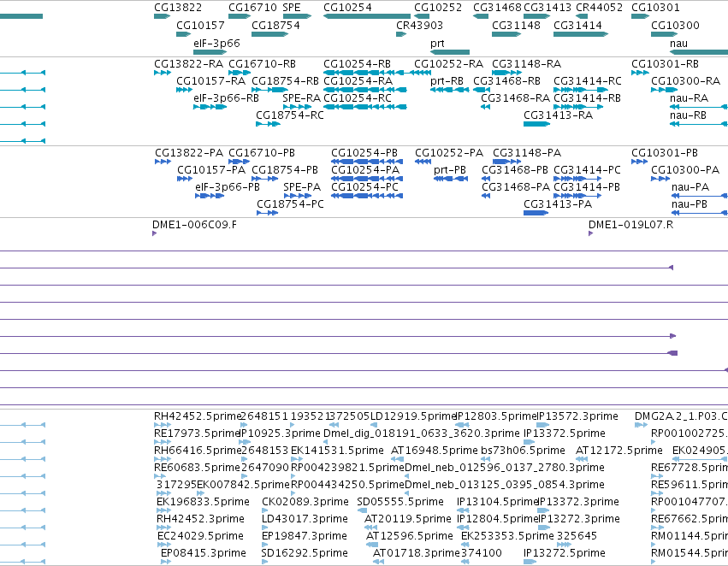Select transcript CG31468-RA
The image size is (728, 566).
pos(485,107)
